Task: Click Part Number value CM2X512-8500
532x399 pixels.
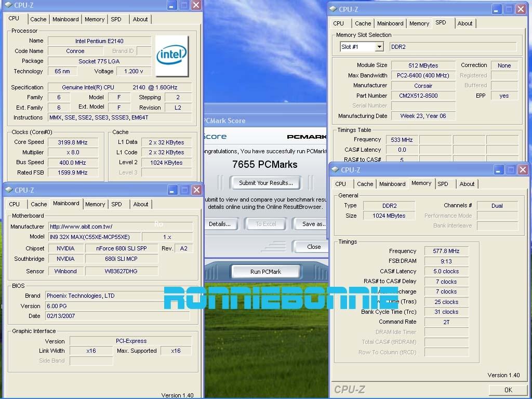Action: pyautogui.click(x=423, y=96)
